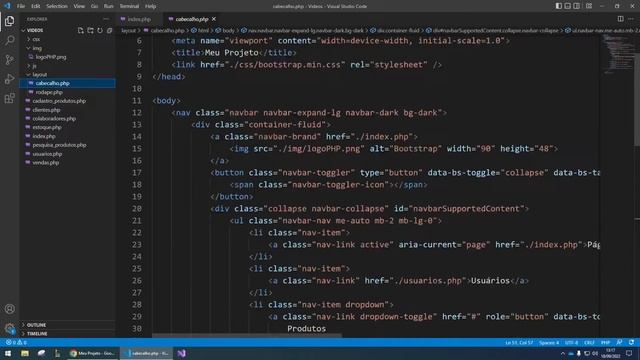The image size is (640, 360).
Task: Open the Go menu
Action: coord(94,6)
